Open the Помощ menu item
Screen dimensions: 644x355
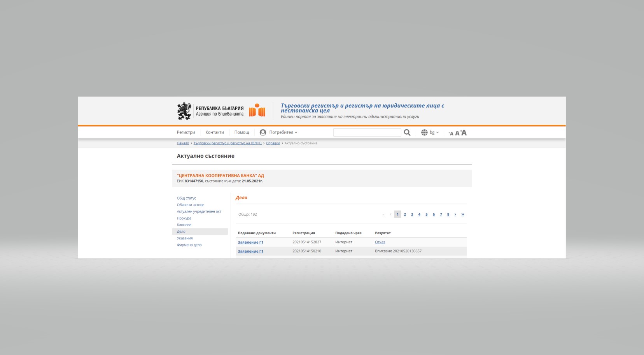tap(242, 132)
